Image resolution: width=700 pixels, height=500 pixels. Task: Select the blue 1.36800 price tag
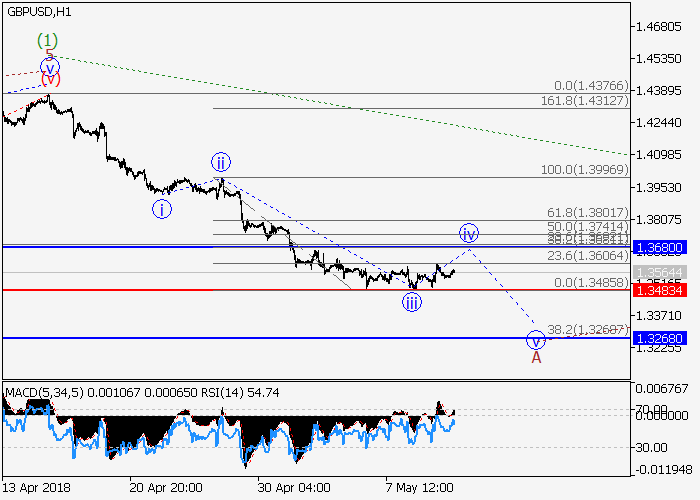pyautogui.click(x=664, y=246)
